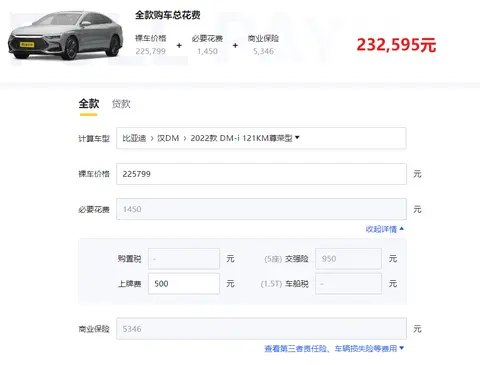The image size is (480, 365).
Task: Collapse details via 收起详情 link
Action: click(381, 229)
